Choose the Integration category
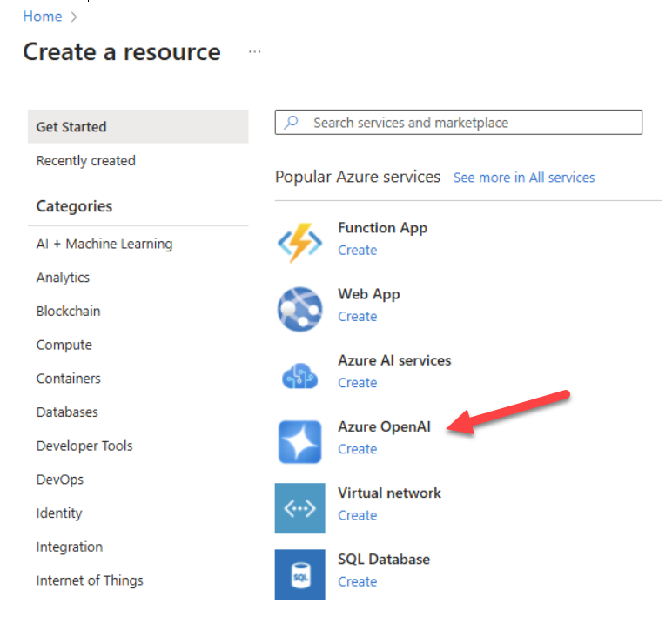 [x=70, y=547]
